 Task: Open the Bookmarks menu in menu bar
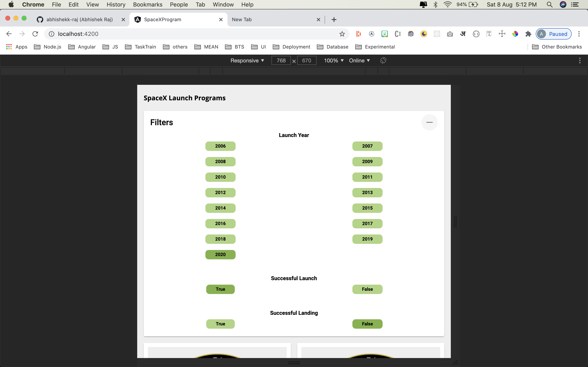click(x=147, y=5)
